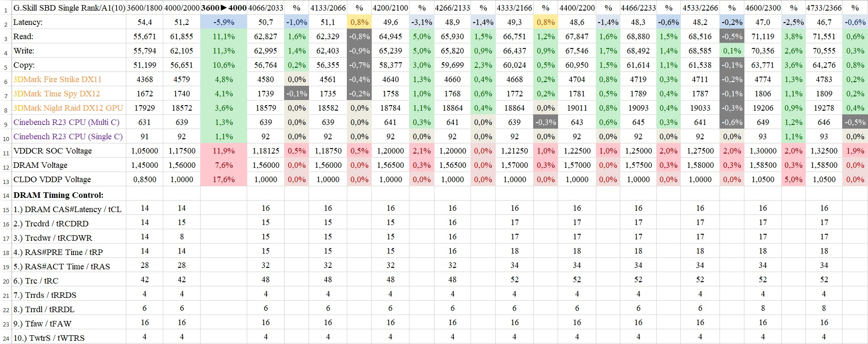Select the red 11,9% SOC voltage cell
This screenshot has height=344, width=868.
[x=224, y=151]
